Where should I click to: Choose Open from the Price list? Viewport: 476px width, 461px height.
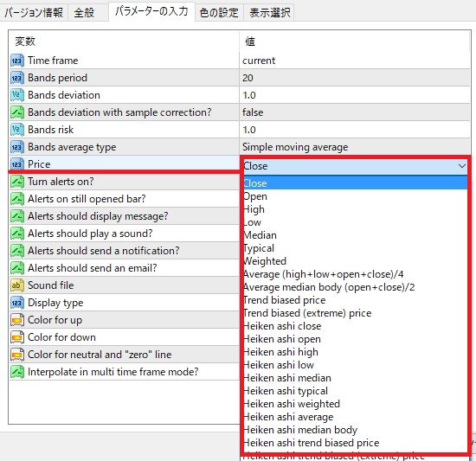[x=355, y=196]
